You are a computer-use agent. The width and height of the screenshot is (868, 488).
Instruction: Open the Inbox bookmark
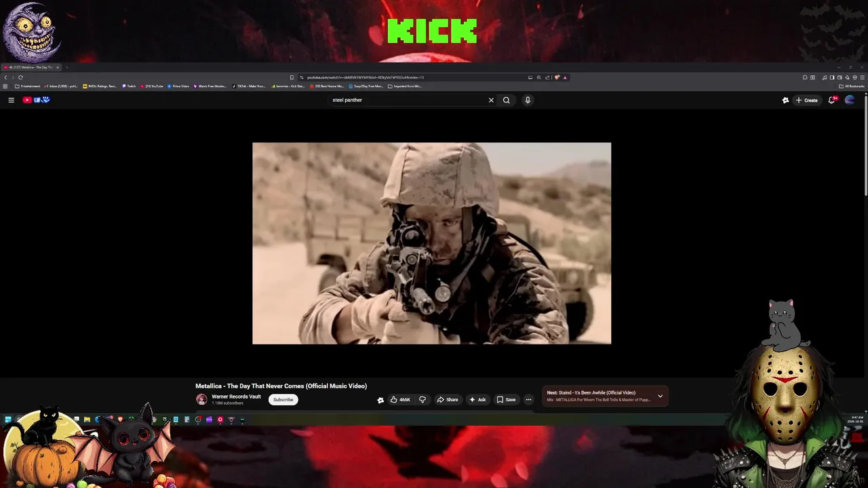click(61, 86)
